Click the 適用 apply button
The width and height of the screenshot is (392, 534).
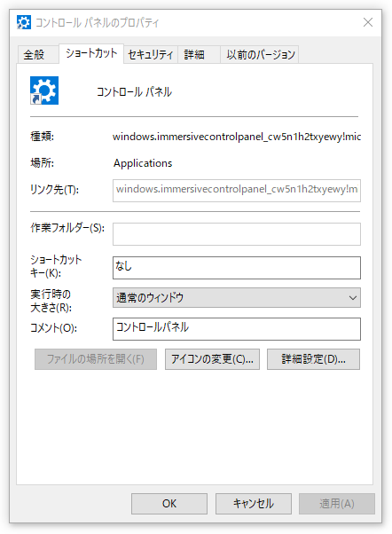(337, 504)
